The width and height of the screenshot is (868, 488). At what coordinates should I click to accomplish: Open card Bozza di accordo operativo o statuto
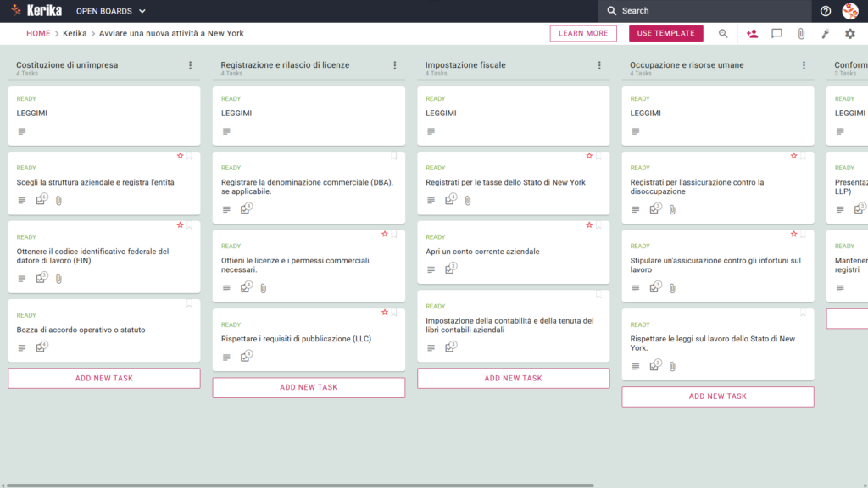[x=104, y=330]
